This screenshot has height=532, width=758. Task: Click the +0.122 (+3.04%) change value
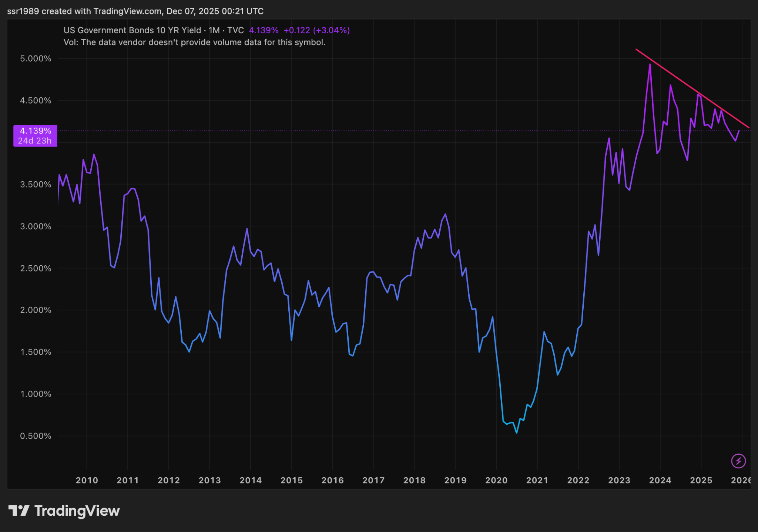pyautogui.click(x=316, y=30)
